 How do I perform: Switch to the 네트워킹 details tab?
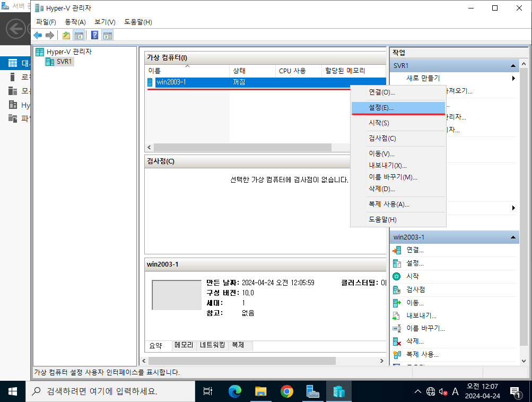(212, 345)
